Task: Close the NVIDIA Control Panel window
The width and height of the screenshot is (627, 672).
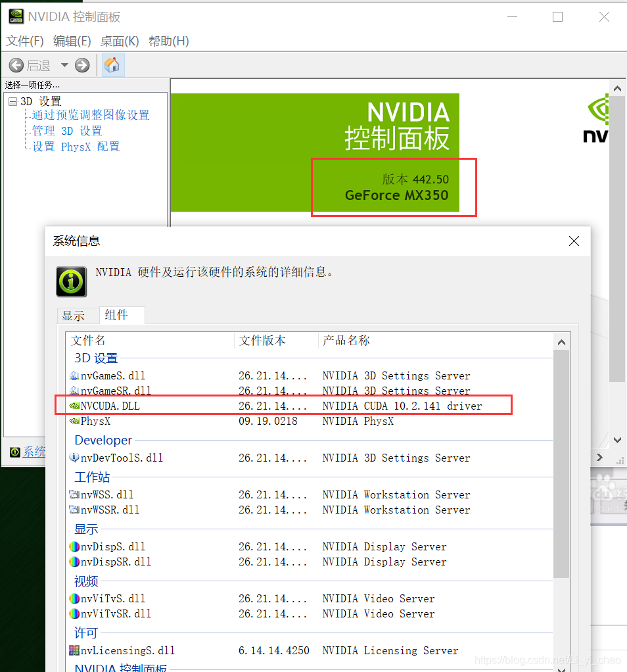Action: tap(604, 16)
